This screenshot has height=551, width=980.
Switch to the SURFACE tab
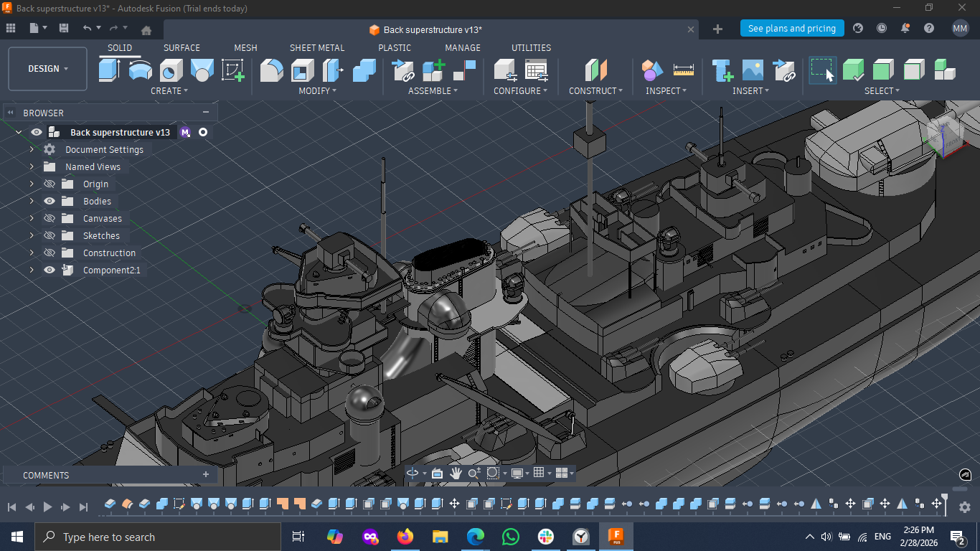click(182, 48)
